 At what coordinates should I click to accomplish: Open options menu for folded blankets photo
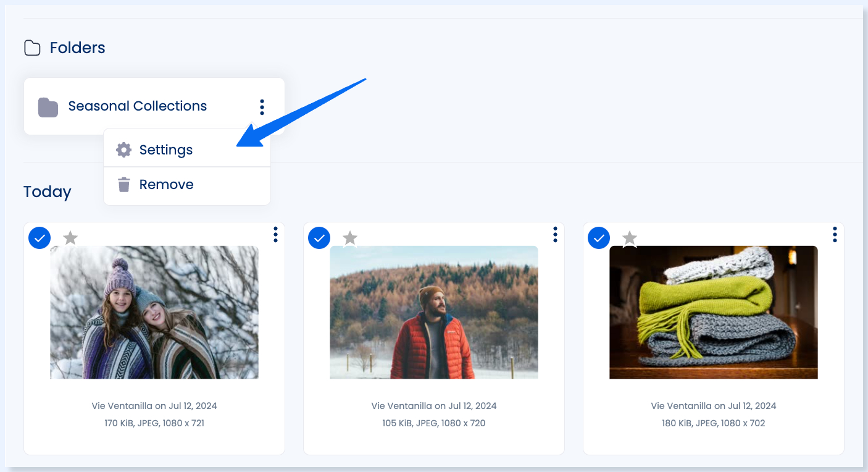835,234
